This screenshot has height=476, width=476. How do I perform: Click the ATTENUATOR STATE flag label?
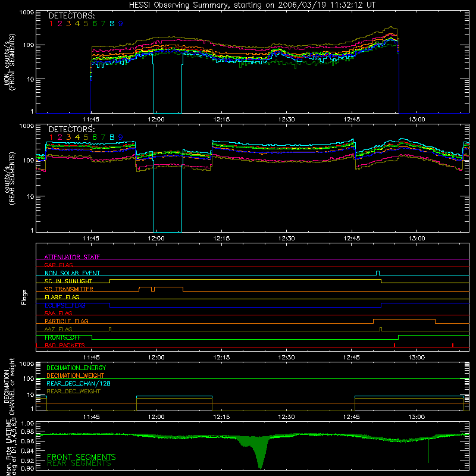pyautogui.click(x=72, y=257)
